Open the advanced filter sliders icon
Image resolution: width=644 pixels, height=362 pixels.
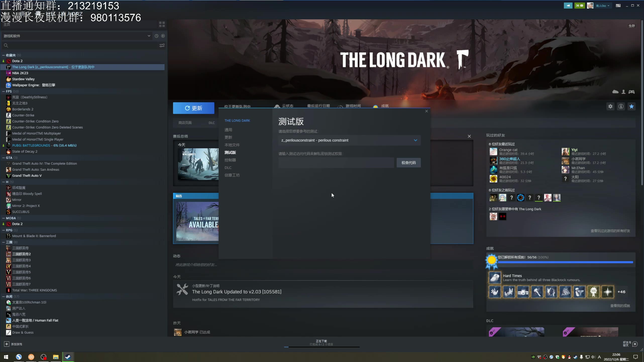click(162, 45)
